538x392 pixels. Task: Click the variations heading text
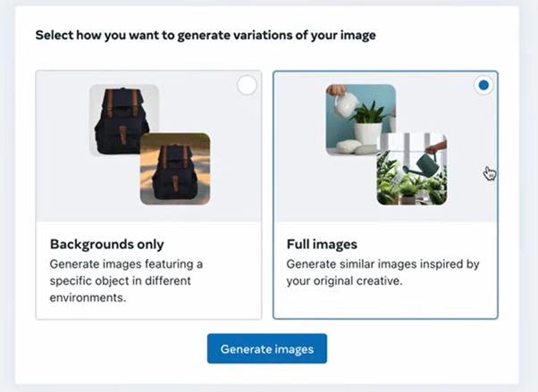tap(206, 36)
